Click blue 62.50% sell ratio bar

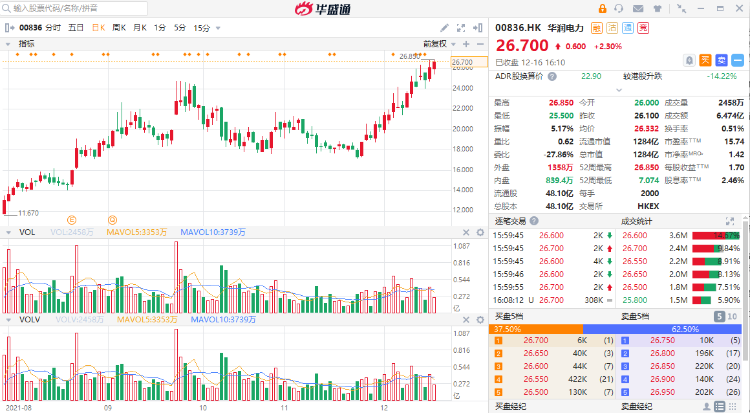coord(662,329)
